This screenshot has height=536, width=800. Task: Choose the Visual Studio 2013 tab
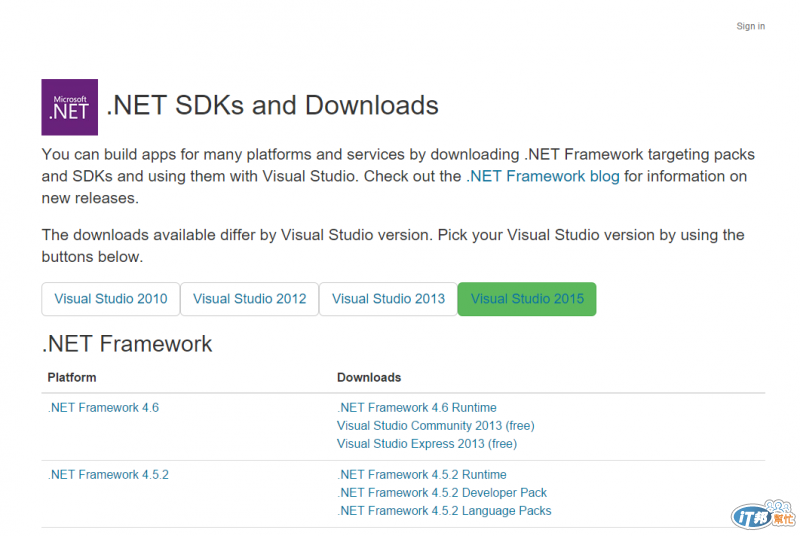pos(388,299)
